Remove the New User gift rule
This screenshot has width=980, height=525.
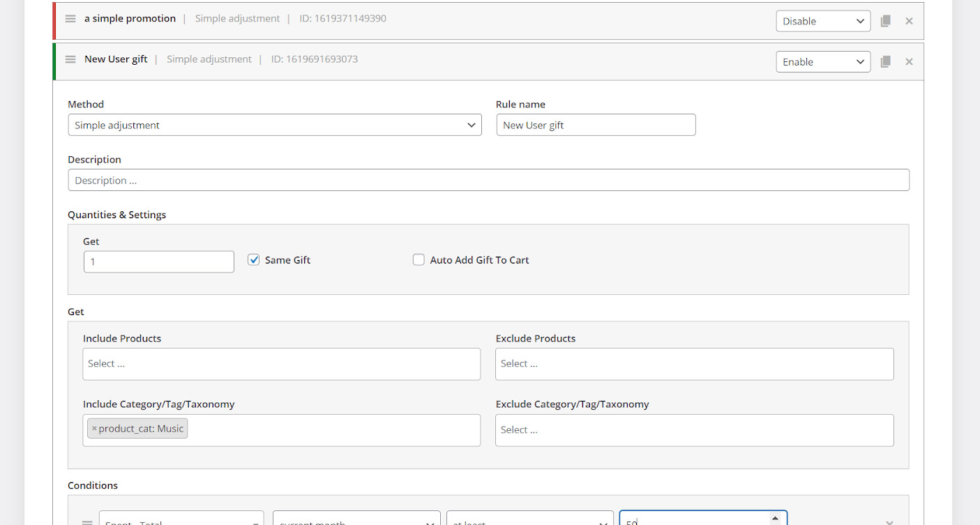pyautogui.click(x=909, y=61)
